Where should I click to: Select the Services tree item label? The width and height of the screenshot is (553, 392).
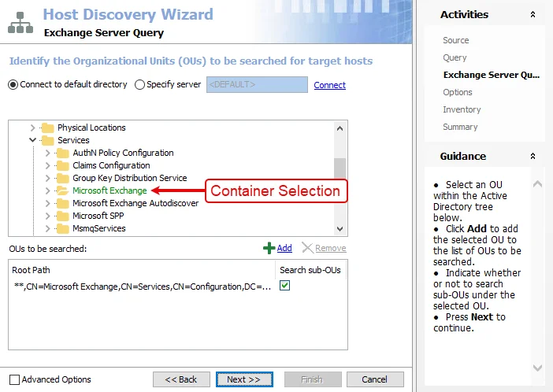coord(73,140)
